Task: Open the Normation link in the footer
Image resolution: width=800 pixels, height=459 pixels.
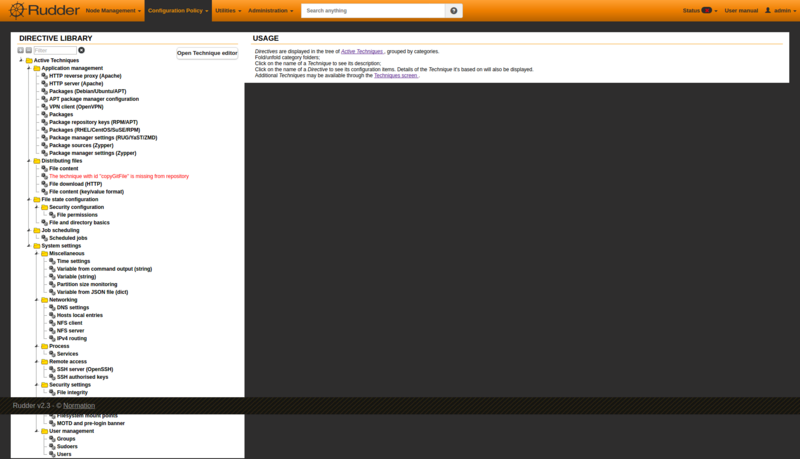Action: coord(79,406)
